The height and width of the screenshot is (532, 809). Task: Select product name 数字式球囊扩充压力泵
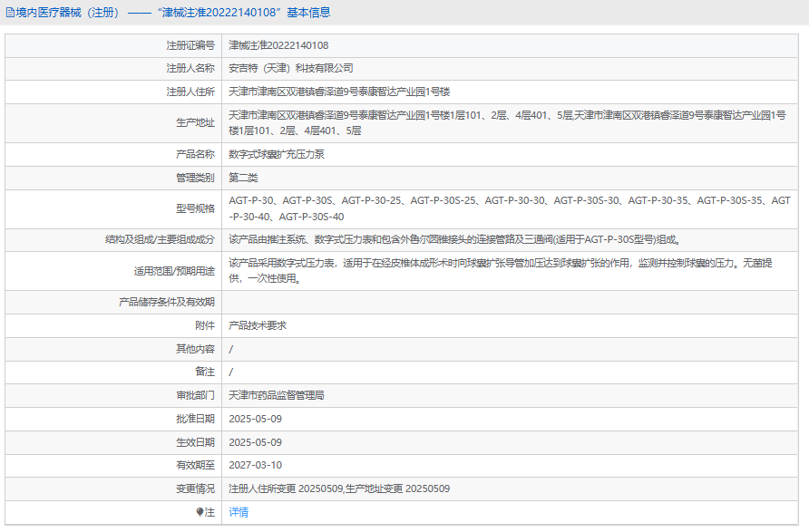[x=277, y=154]
